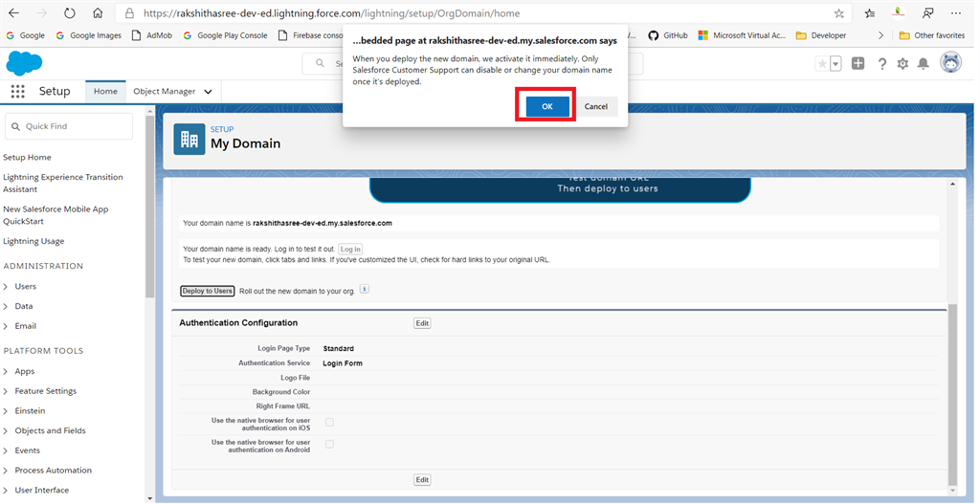
Task: Confirm the dialog with OK
Action: pyautogui.click(x=547, y=106)
